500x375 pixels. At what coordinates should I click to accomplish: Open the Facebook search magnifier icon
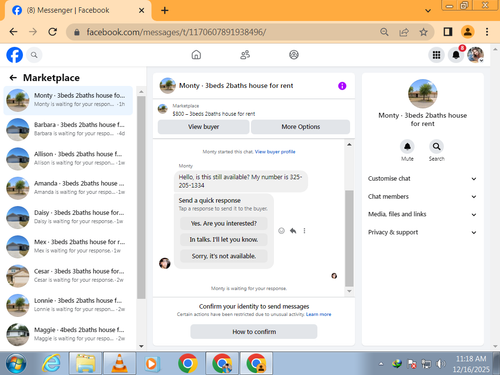point(34,55)
